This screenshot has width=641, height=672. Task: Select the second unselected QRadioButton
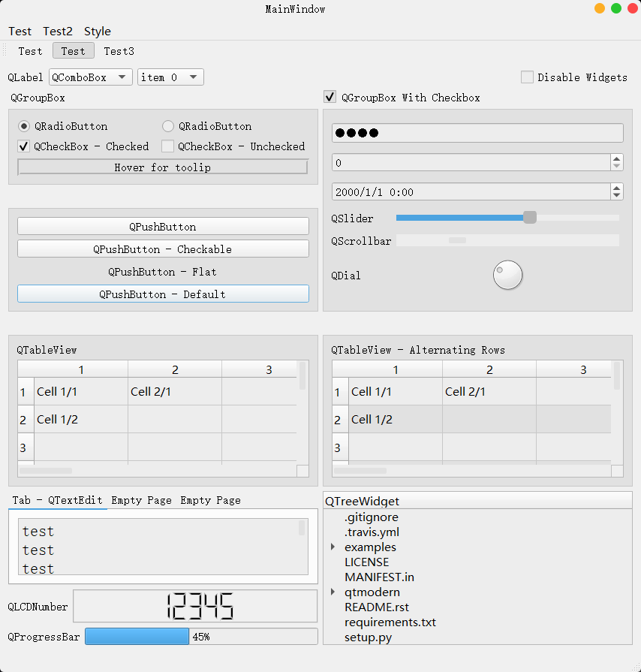168,126
